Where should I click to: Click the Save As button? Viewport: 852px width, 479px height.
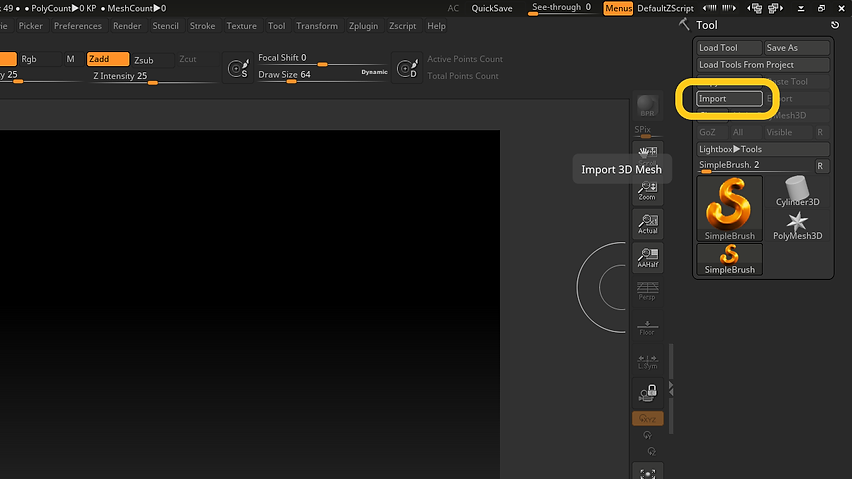coord(797,48)
